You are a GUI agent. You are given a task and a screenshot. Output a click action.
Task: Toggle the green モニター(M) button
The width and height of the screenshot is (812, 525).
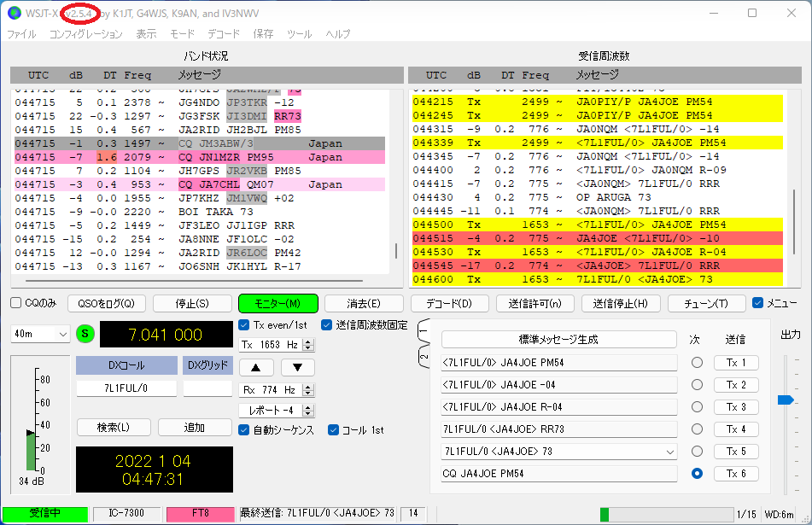tap(278, 303)
